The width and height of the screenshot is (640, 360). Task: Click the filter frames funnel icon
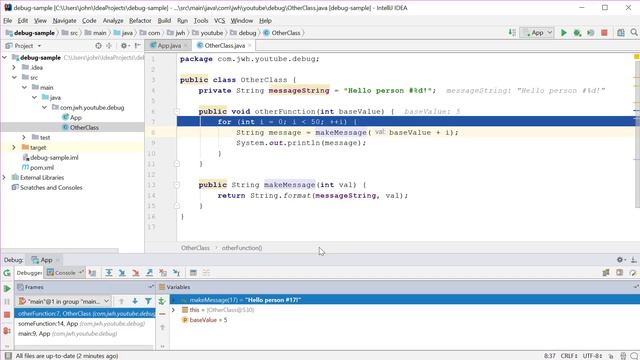point(148,301)
